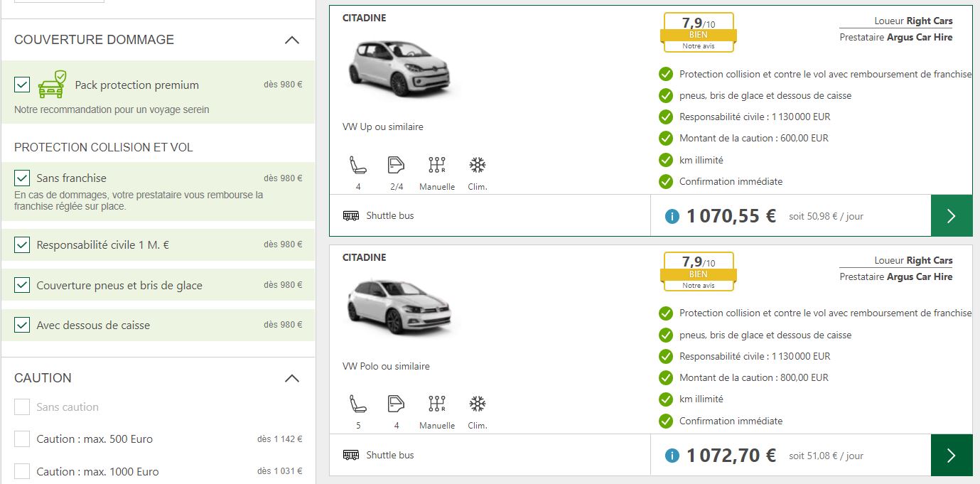Click the manual gearbox icon on VW Polo card
This screenshot has height=484, width=980.
point(436,405)
